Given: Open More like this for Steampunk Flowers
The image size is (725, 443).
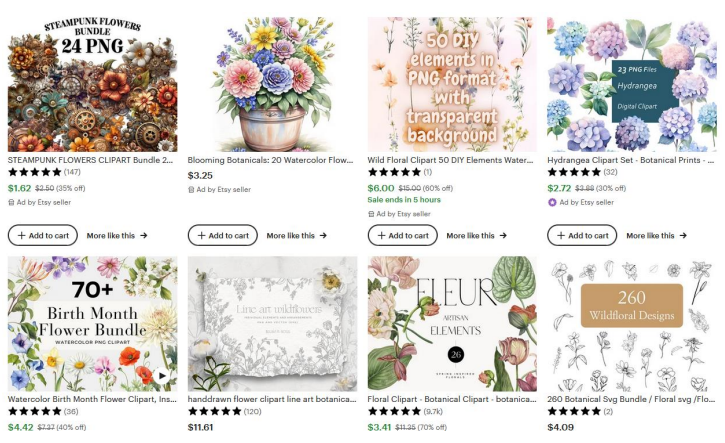Looking at the screenshot, I should (x=117, y=235).
